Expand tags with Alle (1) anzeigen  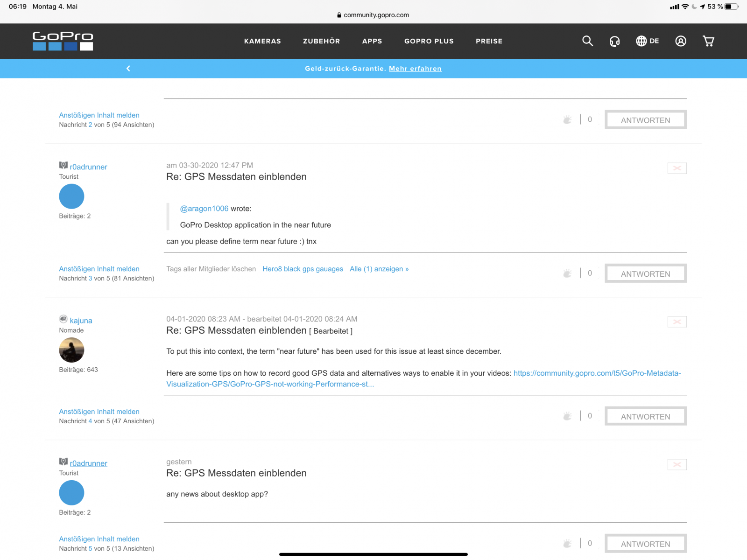point(379,269)
